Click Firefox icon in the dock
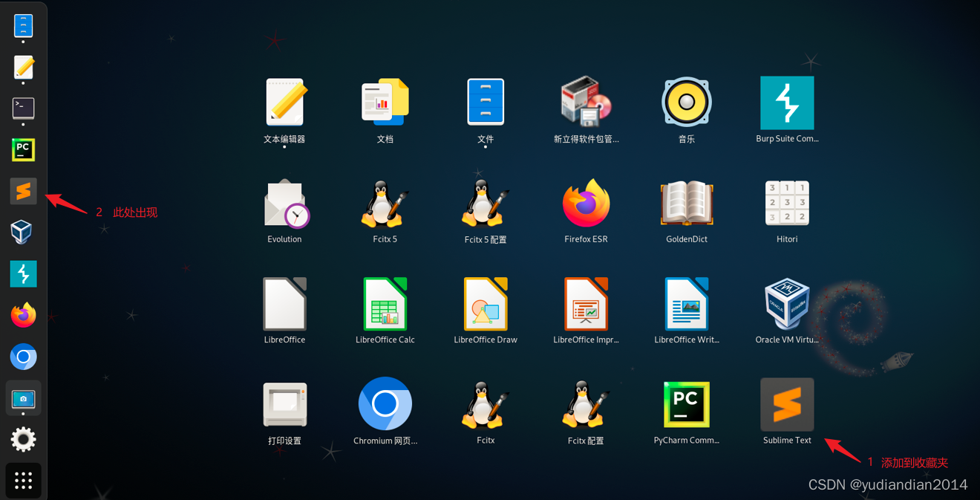Screen dimensions: 980x500 [23, 315]
